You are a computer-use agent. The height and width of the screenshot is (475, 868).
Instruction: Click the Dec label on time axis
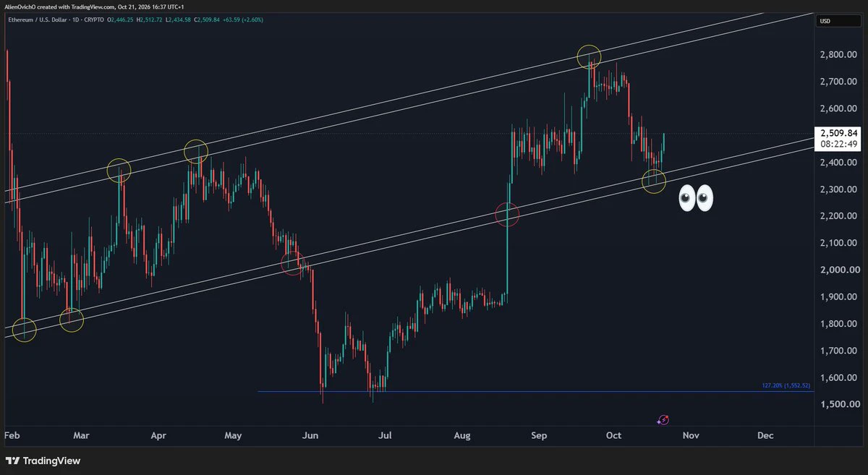pyautogui.click(x=765, y=436)
